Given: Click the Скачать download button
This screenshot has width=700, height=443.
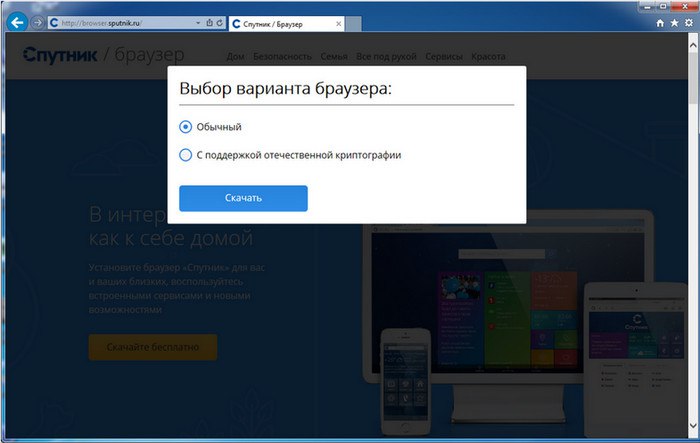Looking at the screenshot, I should [243, 198].
